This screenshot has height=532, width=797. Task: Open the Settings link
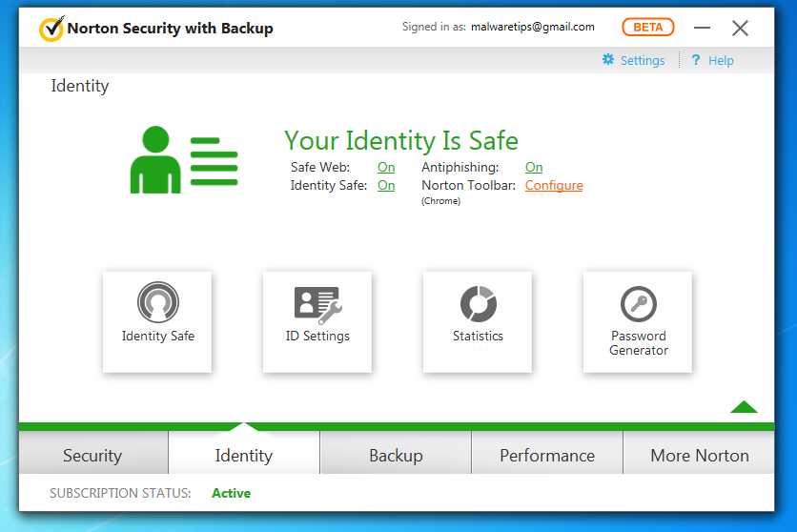[643, 60]
